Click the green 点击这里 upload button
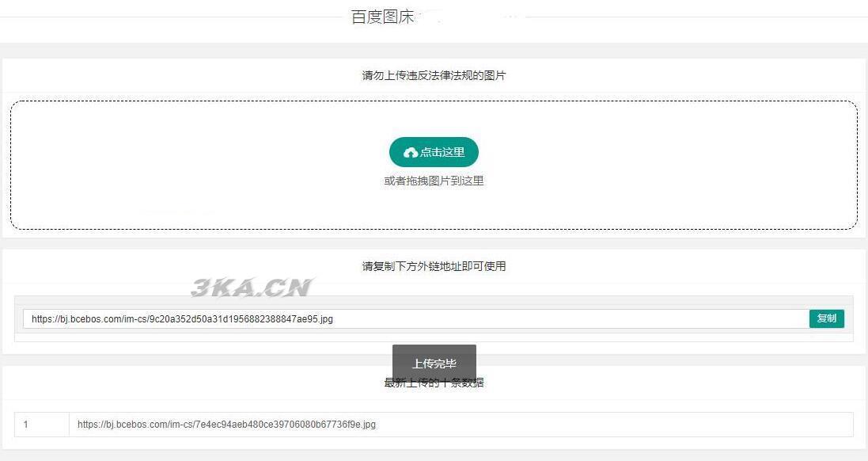868x461 pixels. pyautogui.click(x=434, y=152)
